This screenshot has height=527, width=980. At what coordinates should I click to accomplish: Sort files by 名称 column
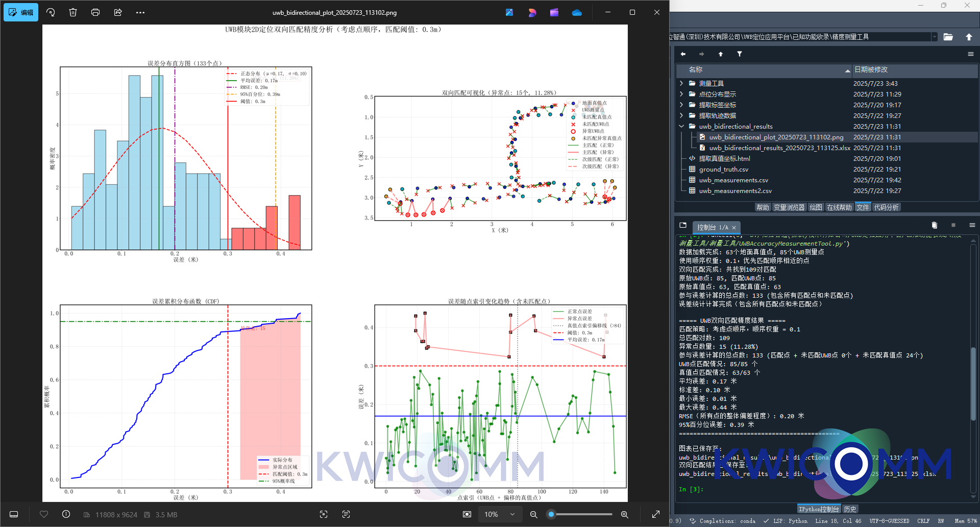pyautogui.click(x=764, y=70)
